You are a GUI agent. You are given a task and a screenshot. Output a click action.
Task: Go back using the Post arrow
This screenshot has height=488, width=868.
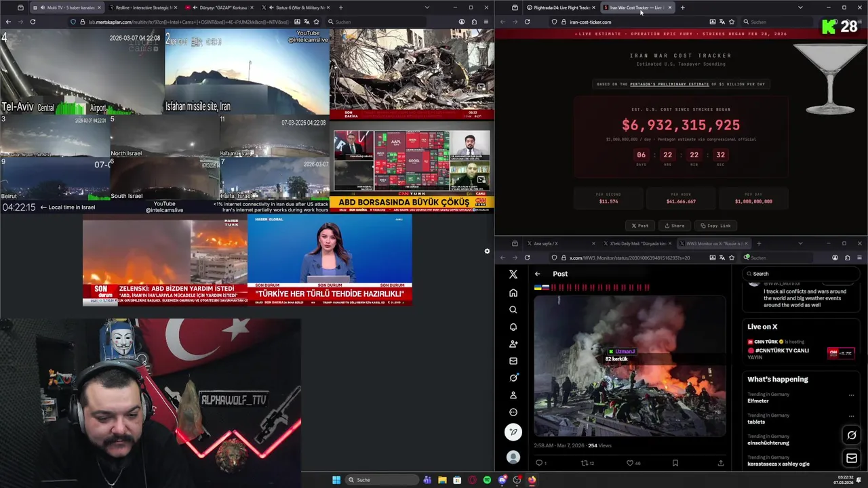click(537, 274)
